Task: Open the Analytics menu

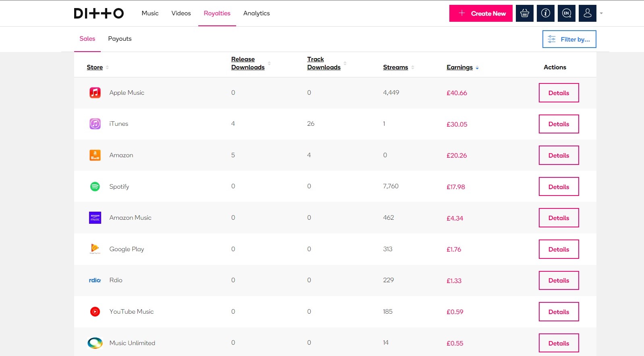Action: (256, 13)
